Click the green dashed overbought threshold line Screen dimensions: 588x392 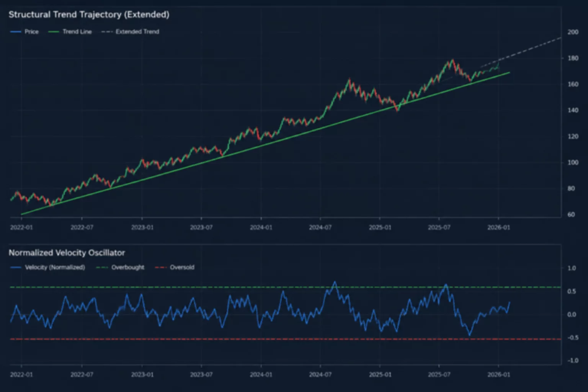click(x=285, y=287)
